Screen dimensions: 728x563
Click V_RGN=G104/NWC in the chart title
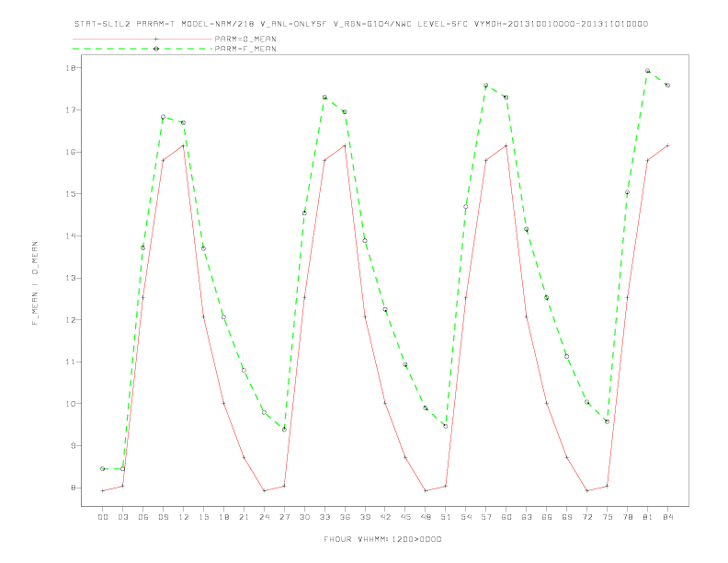pyautogui.click(x=373, y=24)
